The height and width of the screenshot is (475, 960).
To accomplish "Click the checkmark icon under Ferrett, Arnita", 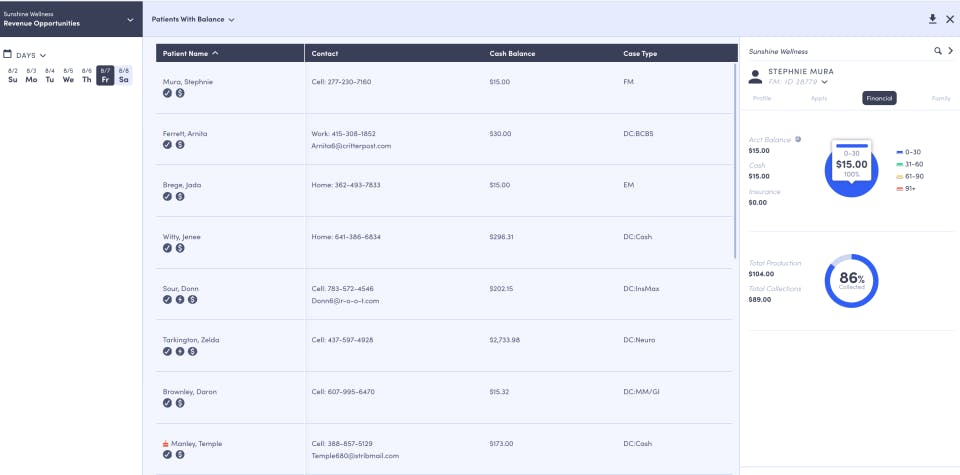I will [167, 144].
